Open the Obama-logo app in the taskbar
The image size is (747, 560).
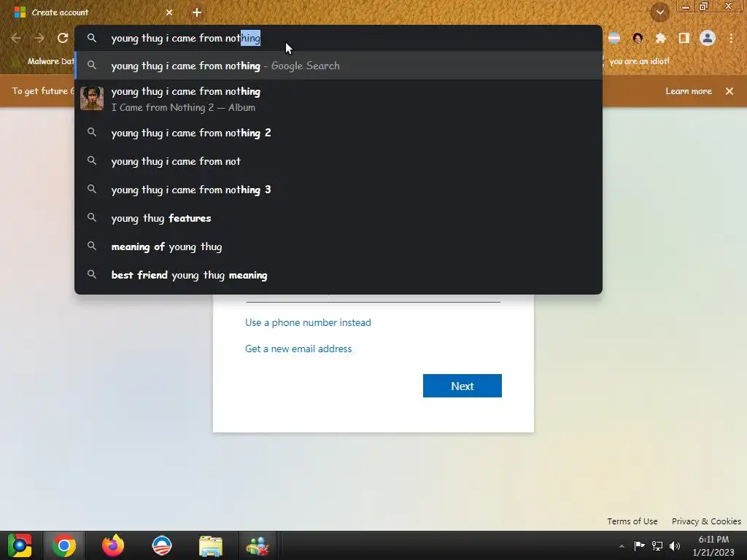[x=161, y=545]
